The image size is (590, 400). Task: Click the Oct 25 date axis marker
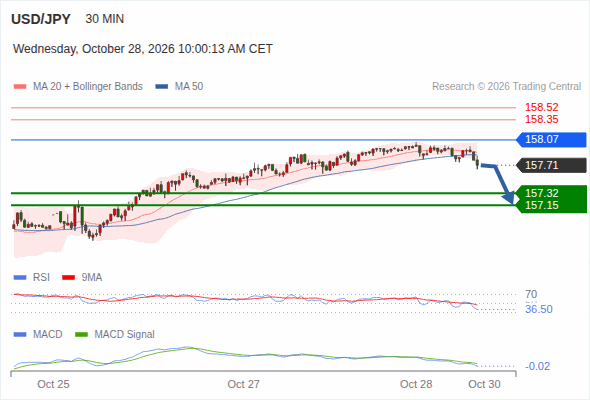click(x=53, y=384)
